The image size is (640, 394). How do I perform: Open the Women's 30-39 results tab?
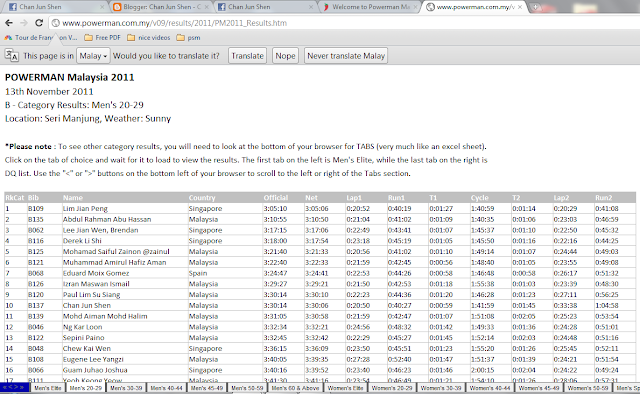point(441,388)
